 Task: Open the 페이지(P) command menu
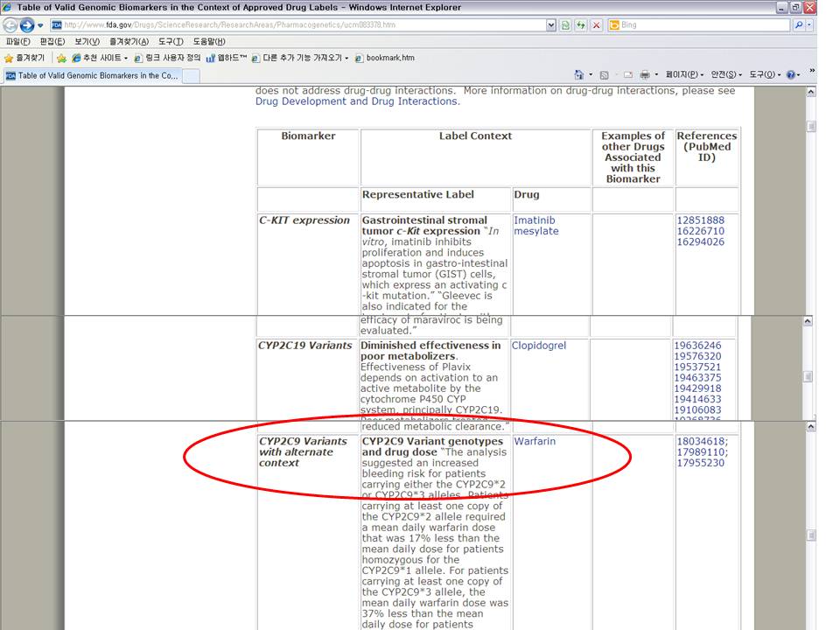click(684, 74)
